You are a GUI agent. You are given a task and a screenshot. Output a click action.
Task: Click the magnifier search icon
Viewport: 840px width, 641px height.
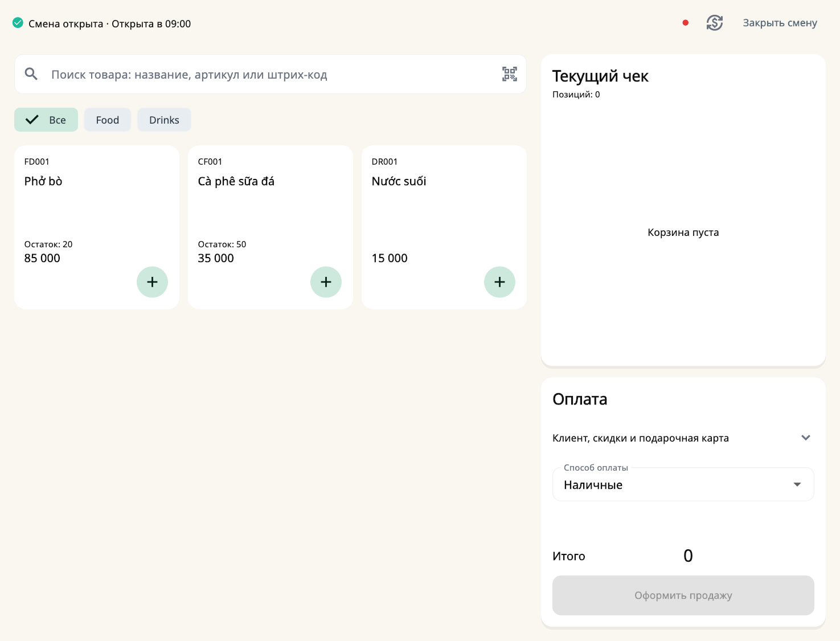pos(31,74)
